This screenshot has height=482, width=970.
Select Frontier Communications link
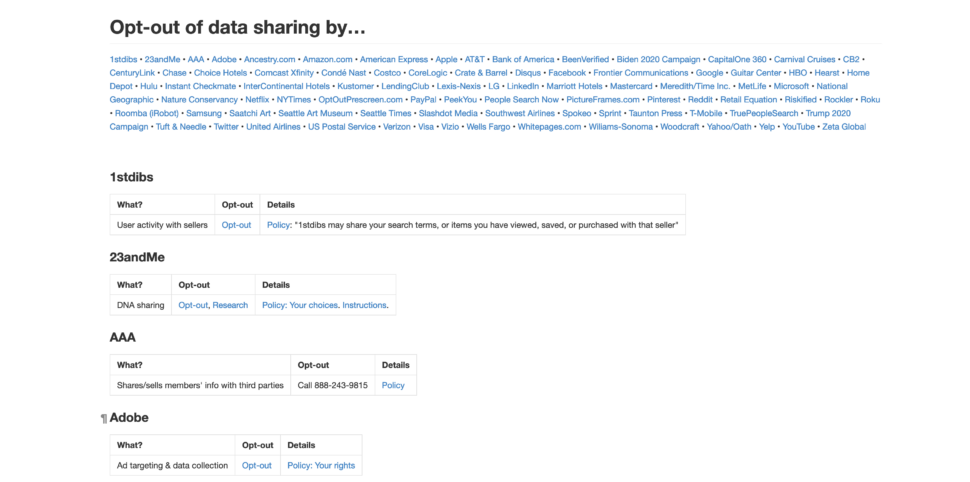pyautogui.click(x=641, y=72)
